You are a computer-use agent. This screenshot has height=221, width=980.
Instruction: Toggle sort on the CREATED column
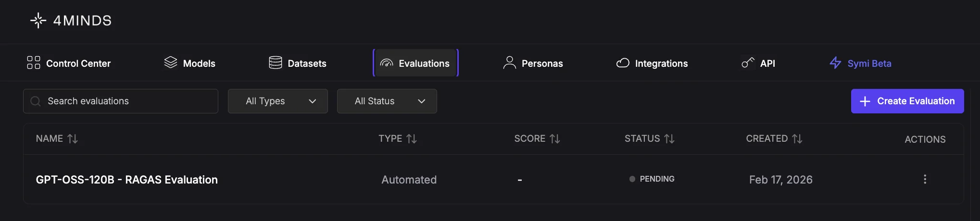(x=797, y=138)
